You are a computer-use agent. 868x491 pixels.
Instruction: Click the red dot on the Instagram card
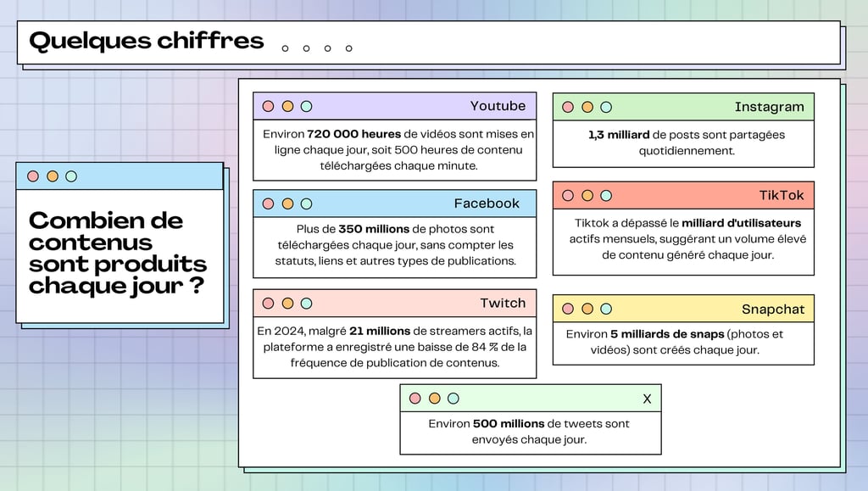[568, 108]
